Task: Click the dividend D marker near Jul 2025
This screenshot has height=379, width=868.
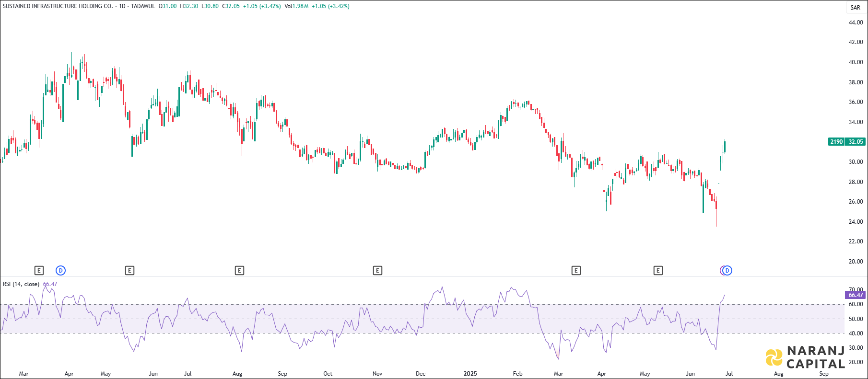Action: 727,271
